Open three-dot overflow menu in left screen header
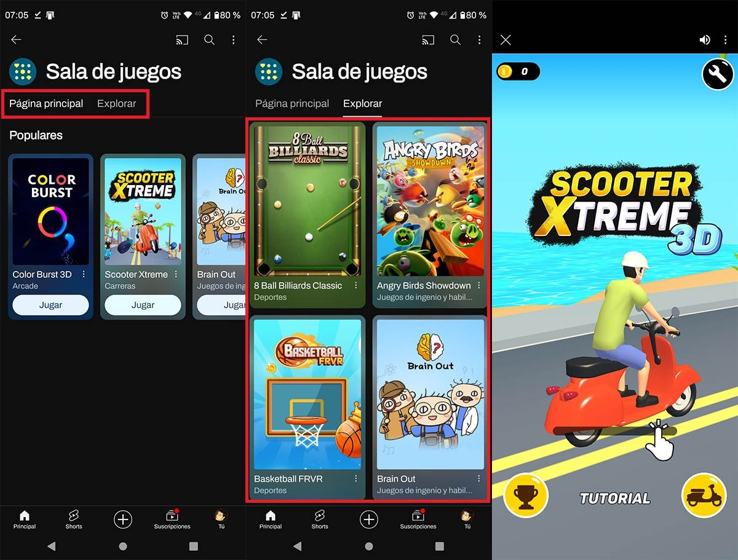The image size is (738, 560). 233,40
